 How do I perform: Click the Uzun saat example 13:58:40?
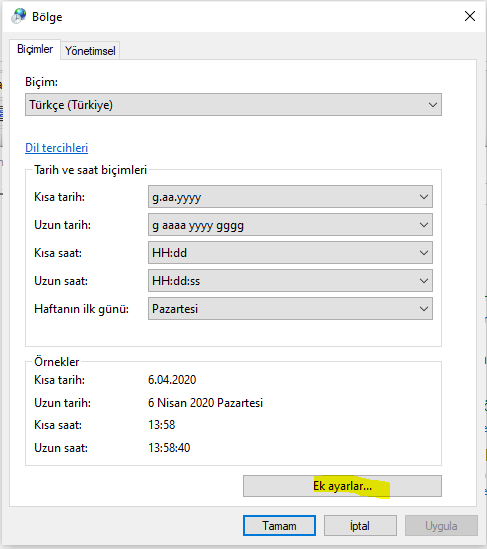[x=169, y=448]
